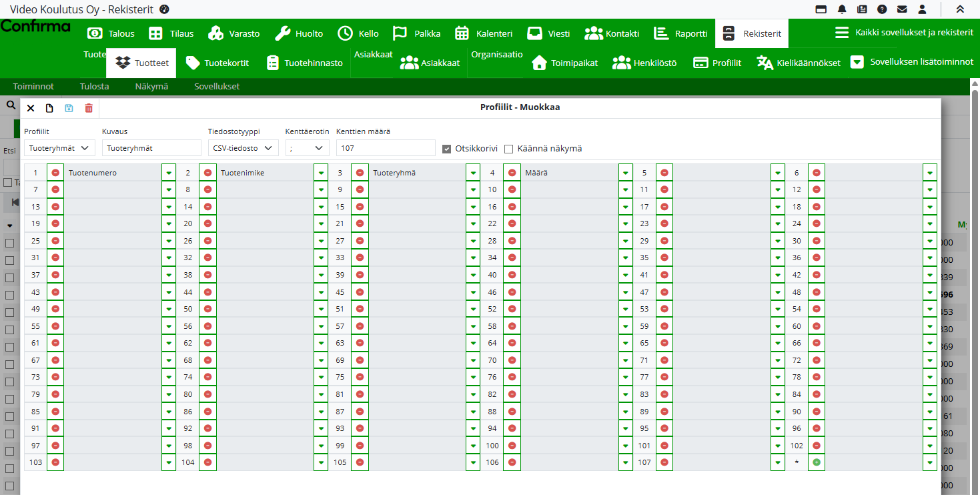Open the help question mark icon
This screenshot has width=980, height=495.
pos(882,9)
